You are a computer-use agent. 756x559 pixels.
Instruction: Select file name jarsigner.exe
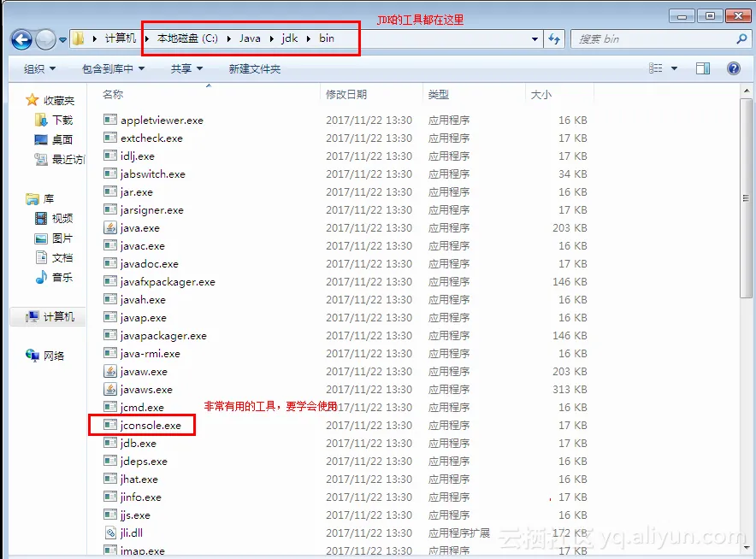[152, 210]
